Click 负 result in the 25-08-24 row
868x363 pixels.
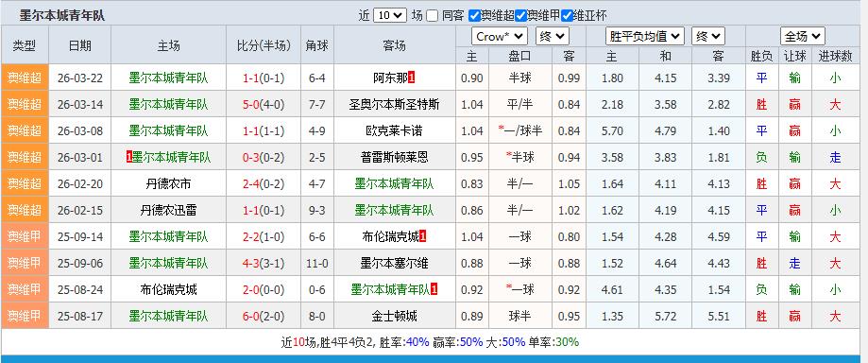point(761,290)
